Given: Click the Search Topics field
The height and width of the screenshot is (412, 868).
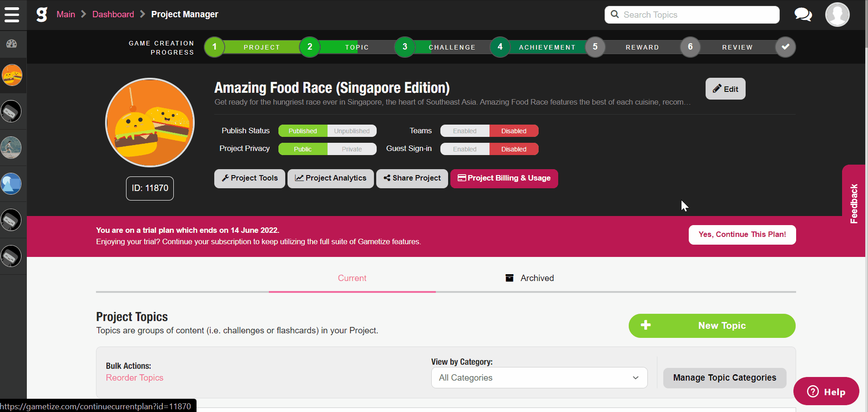Looking at the screenshot, I should pos(692,15).
